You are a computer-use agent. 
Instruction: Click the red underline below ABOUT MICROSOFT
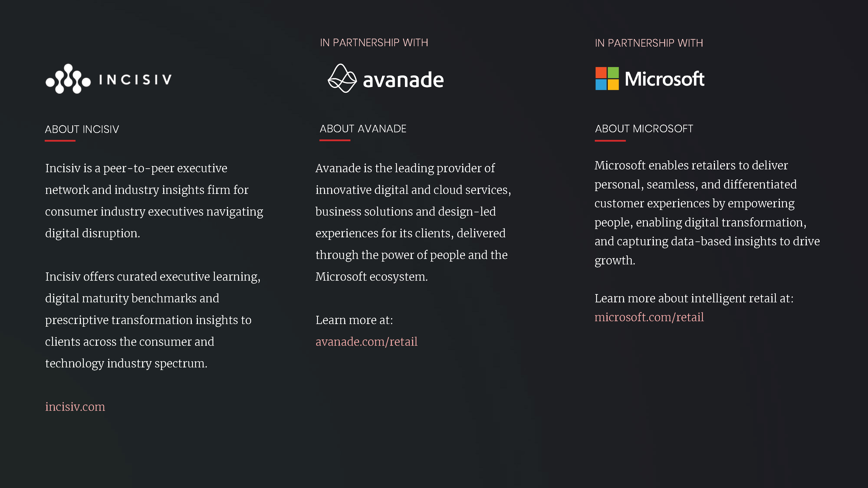610,141
